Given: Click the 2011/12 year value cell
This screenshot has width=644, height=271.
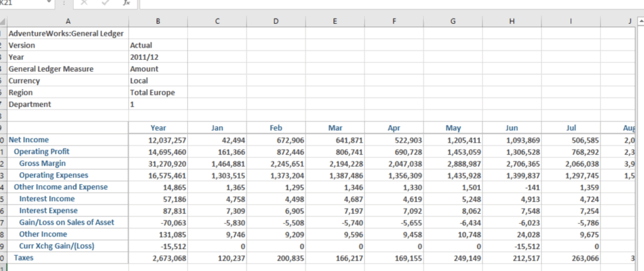Looking at the screenshot, I should [x=144, y=57].
